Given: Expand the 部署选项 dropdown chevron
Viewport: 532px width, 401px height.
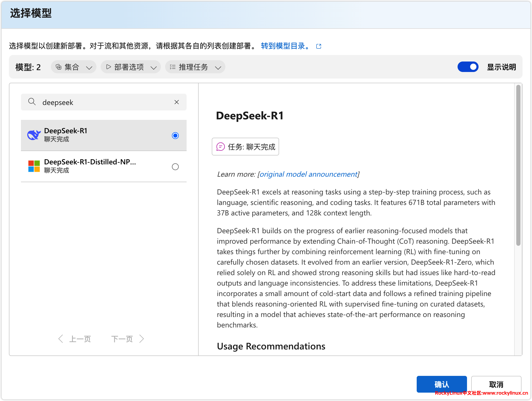Looking at the screenshot, I should [x=154, y=68].
